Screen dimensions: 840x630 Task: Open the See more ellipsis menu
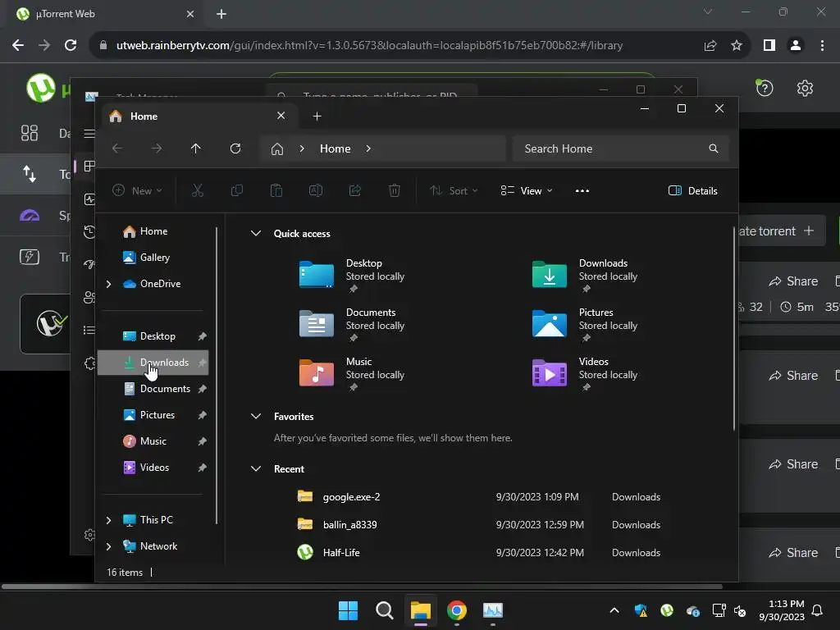pos(582,190)
